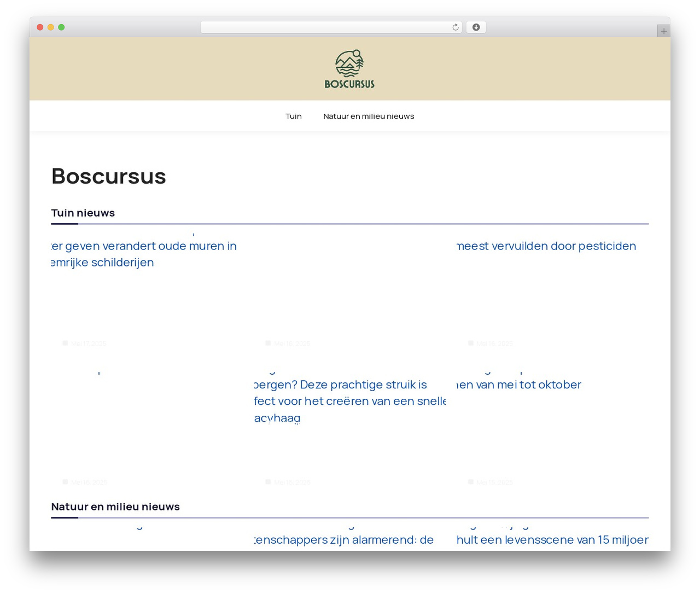The height and width of the screenshot is (593, 700).
Task: Click the large Boscursus page title
Action: pyautogui.click(x=109, y=176)
